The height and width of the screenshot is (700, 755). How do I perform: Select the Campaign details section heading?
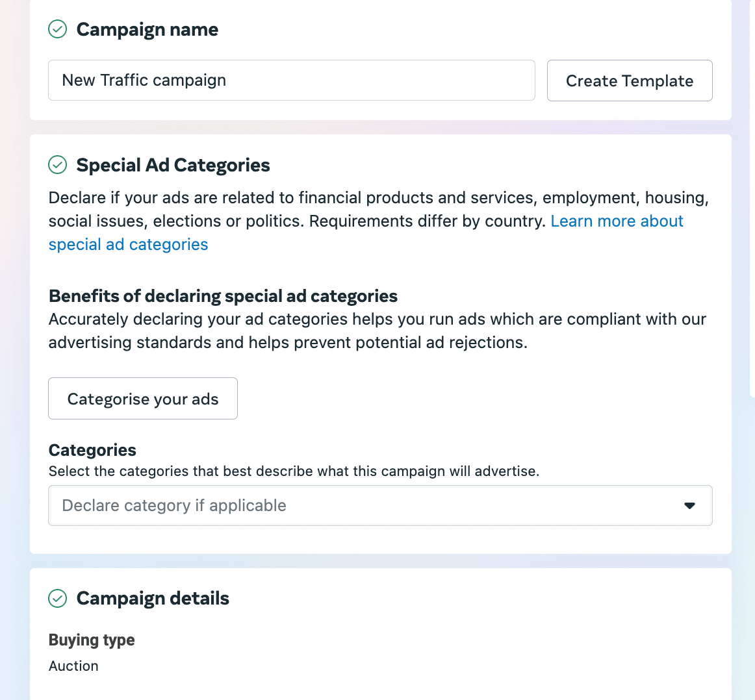tap(153, 599)
